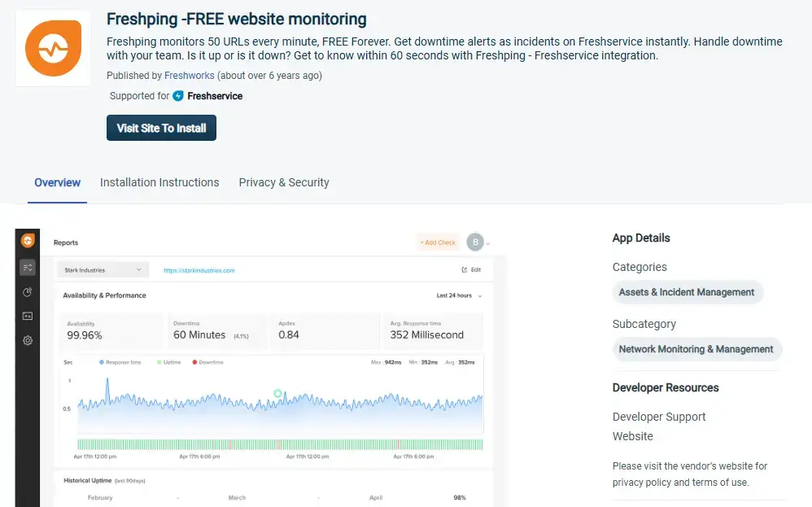Click the April month label

pos(376,498)
